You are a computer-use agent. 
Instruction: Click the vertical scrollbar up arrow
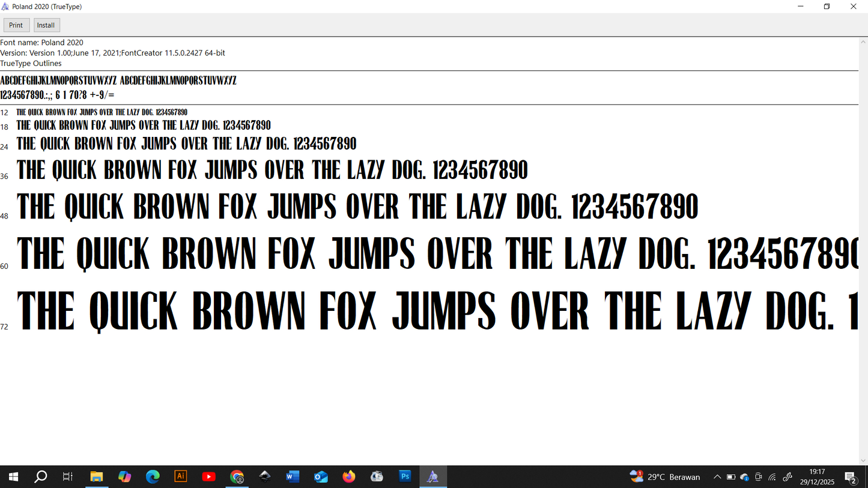click(863, 42)
